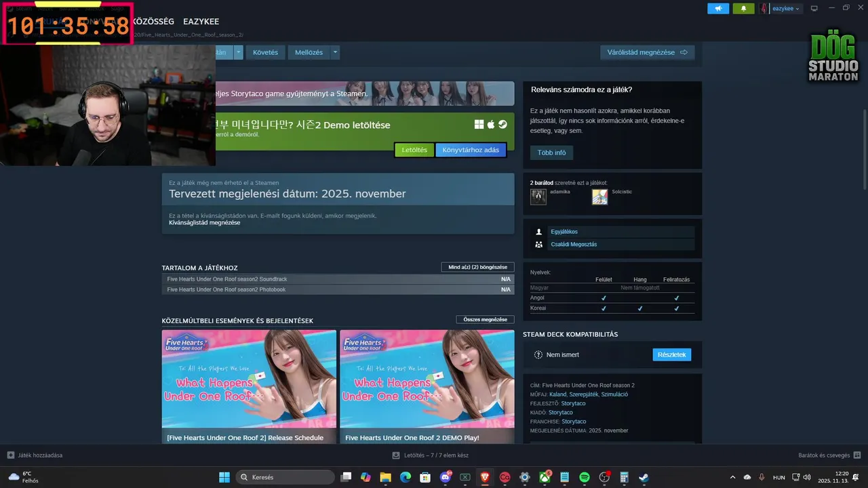This screenshot has width=868, height=488.
Task: Show hidden system tray icons
Action: [732, 477]
